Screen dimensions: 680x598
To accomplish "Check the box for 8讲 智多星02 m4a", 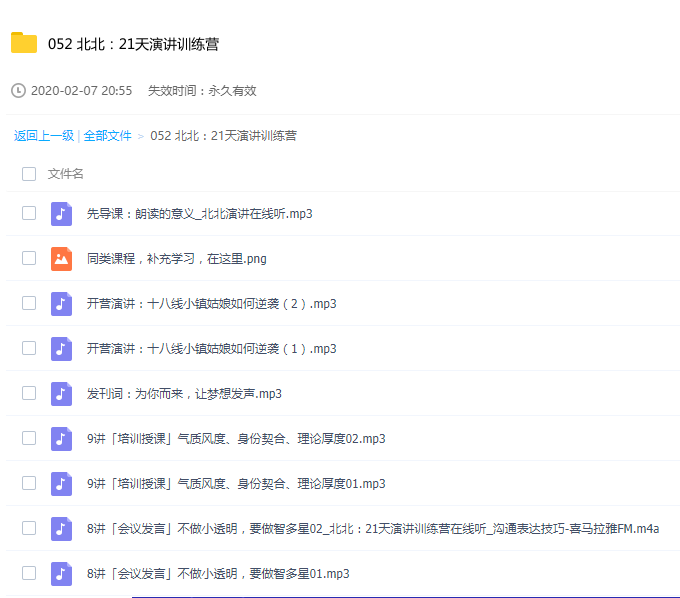I will pyautogui.click(x=29, y=528).
